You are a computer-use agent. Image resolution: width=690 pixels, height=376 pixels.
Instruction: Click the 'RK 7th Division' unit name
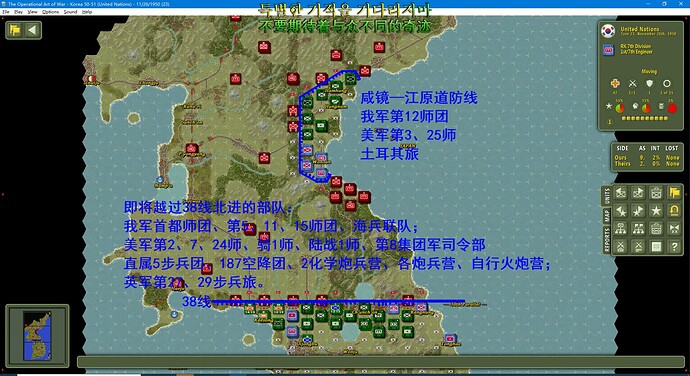pyautogui.click(x=635, y=46)
